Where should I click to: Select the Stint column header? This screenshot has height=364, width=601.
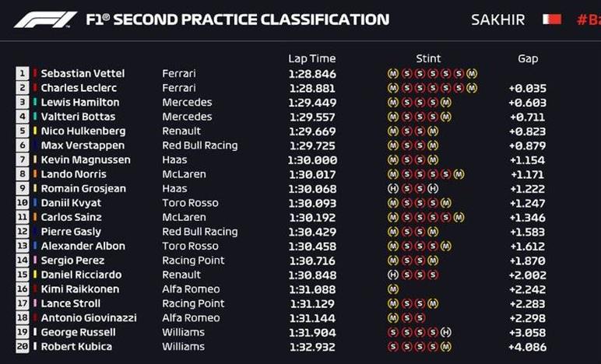pyautogui.click(x=428, y=58)
